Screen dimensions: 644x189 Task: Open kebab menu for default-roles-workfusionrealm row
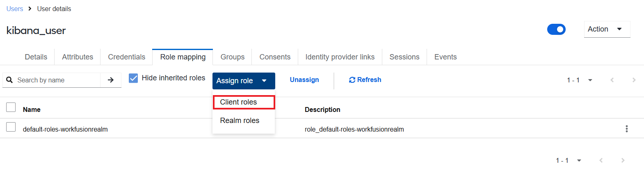pyautogui.click(x=626, y=129)
